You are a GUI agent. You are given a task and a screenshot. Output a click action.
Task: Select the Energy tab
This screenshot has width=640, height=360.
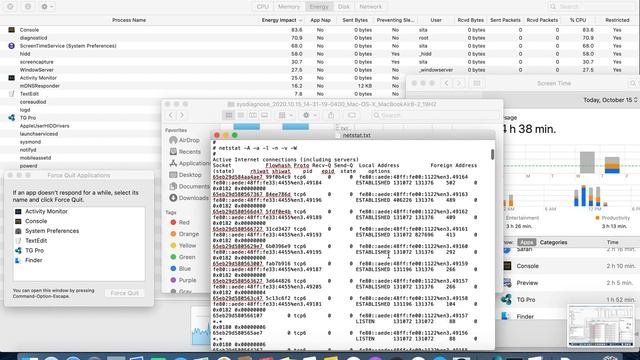click(x=319, y=7)
